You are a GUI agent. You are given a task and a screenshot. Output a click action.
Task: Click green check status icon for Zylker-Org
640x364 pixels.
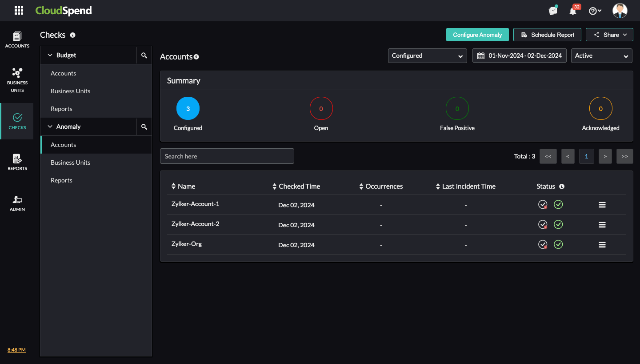tap(558, 245)
